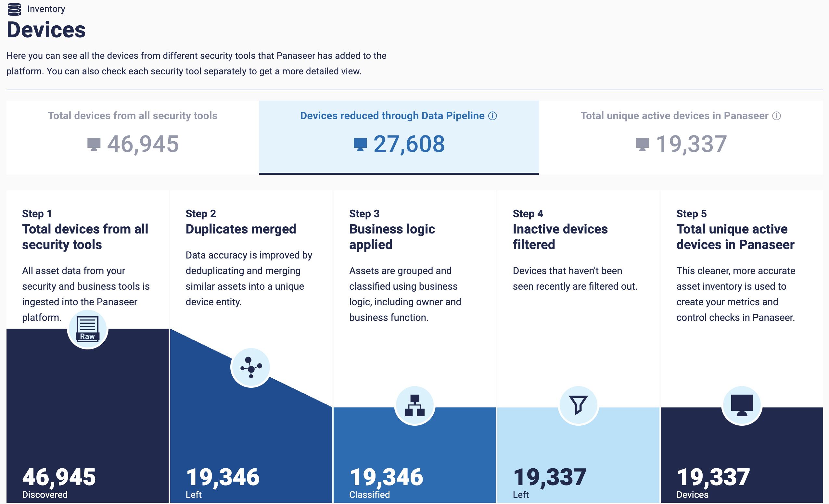Select the Total devices from all security tools tab
Viewport: 829px width, 504px height.
point(133,138)
